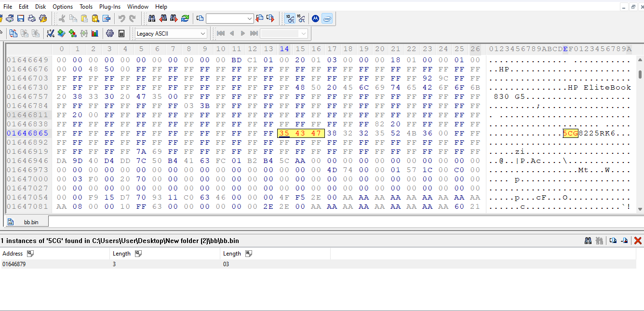This screenshot has width=644, height=311.
Task: Click the Redo arrow icon
Action: point(133,18)
